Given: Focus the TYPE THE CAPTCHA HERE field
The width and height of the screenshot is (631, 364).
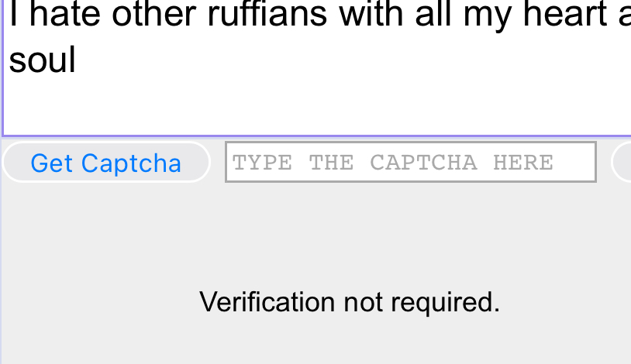Looking at the screenshot, I should tap(411, 162).
